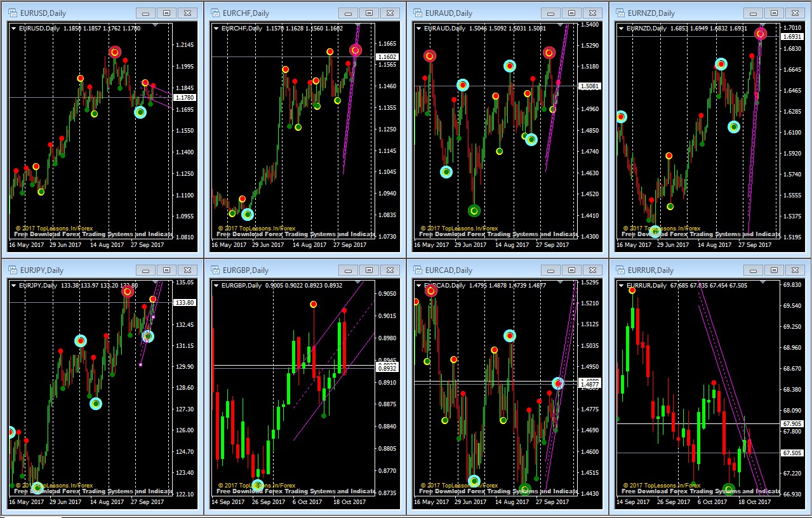Activate the EURGBP,Daily title bar text
812x518 pixels.
[245, 270]
